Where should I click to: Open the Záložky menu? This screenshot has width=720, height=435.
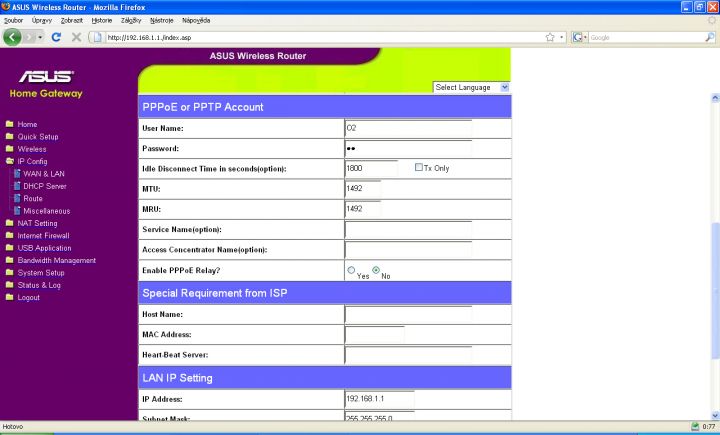[x=131, y=21]
